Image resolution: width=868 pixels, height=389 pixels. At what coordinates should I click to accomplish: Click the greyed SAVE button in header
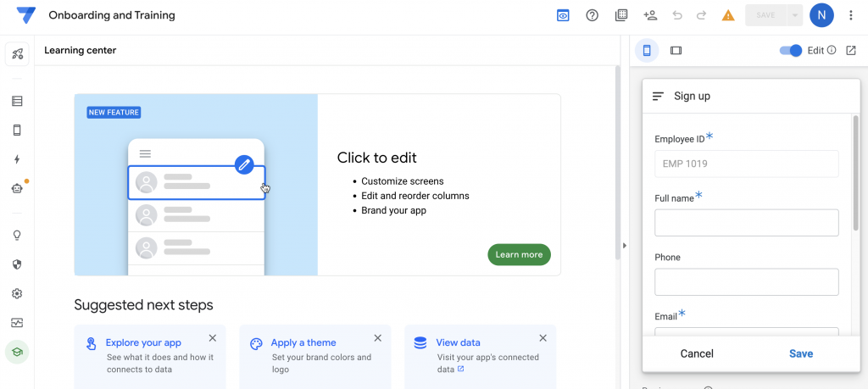coord(765,15)
